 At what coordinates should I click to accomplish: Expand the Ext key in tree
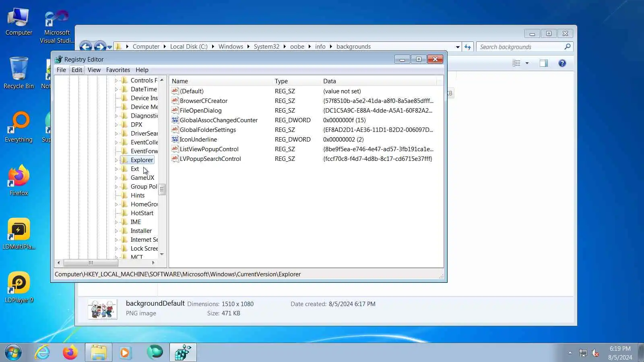(116, 169)
